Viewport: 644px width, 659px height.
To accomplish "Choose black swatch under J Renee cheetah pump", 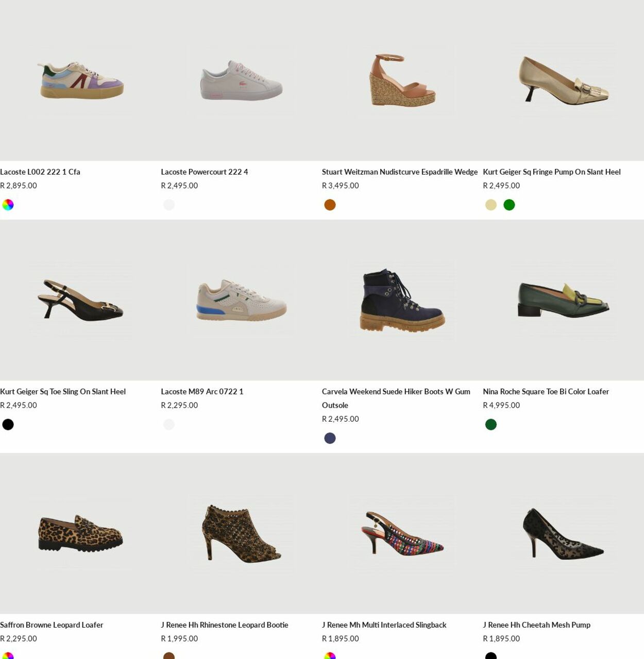I will (491, 656).
